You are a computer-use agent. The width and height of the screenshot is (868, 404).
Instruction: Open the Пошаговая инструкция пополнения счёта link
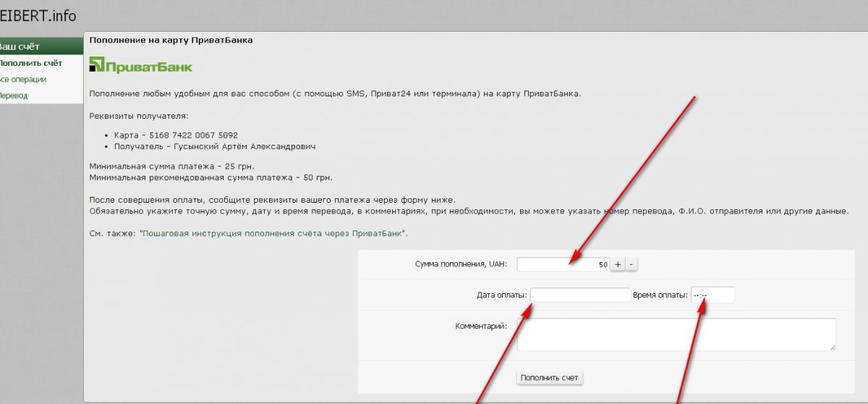(273, 234)
